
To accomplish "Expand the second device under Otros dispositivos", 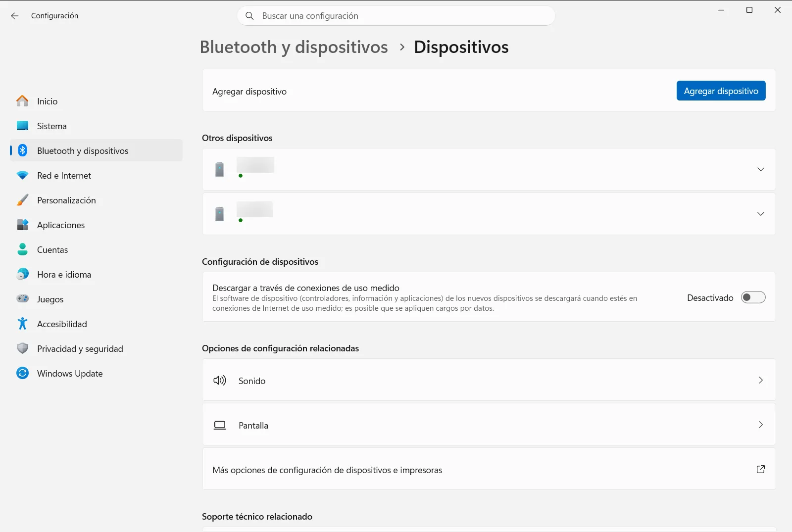I will 761,214.
